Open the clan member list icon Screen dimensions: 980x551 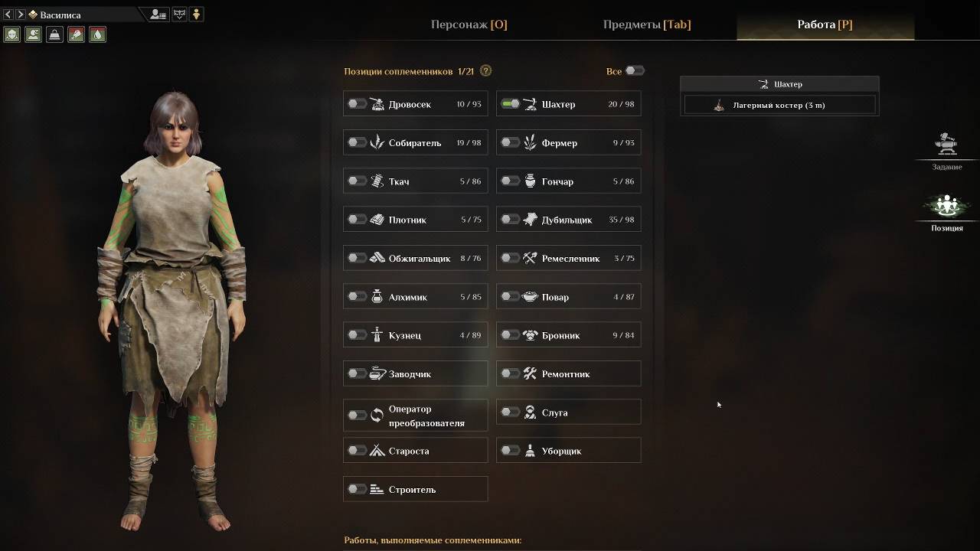click(158, 14)
